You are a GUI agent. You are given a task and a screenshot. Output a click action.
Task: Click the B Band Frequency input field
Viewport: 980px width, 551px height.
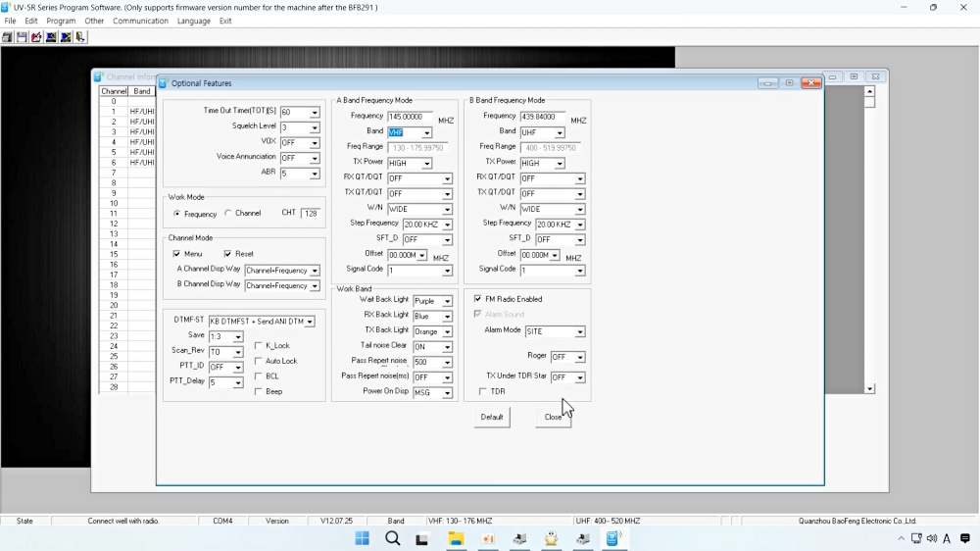(x=543, y=117)
